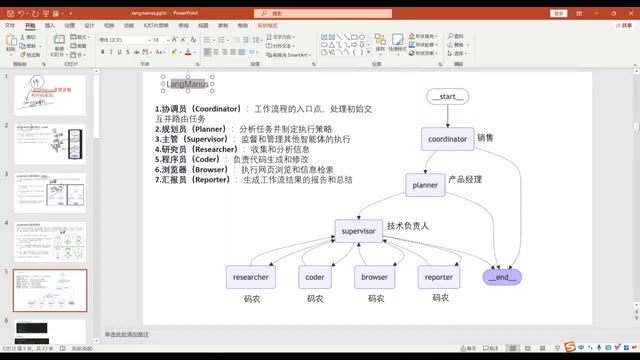This screenshot has height=360, width=640.
Task: Toggle Center alignment for the paragraph
Action: (216, 52)
